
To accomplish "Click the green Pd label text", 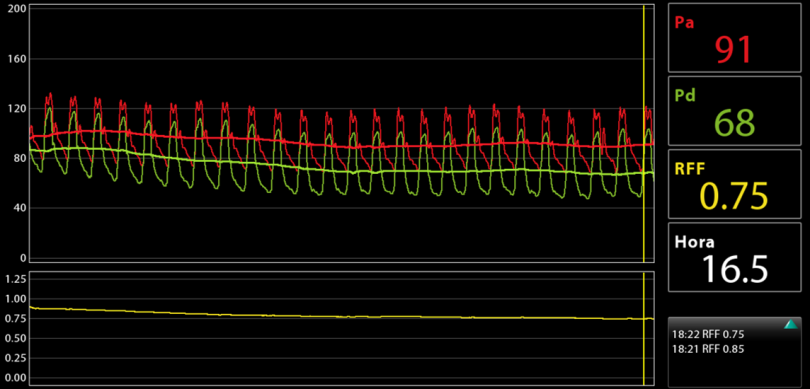I will tap(685, 96).
